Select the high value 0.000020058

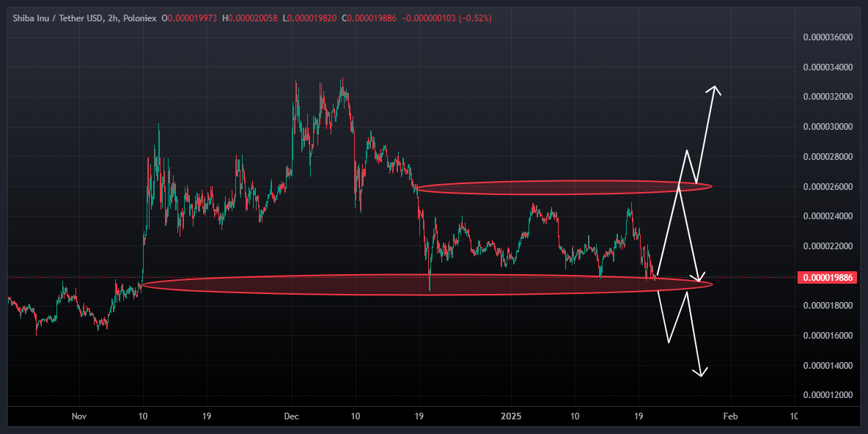pos(253,19)
